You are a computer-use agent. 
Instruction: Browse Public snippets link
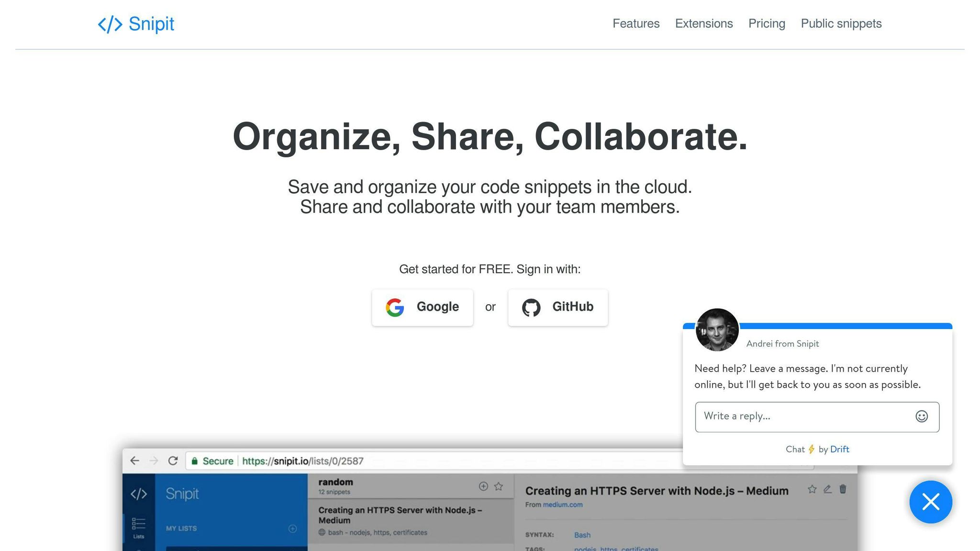(x=841, y=23)
